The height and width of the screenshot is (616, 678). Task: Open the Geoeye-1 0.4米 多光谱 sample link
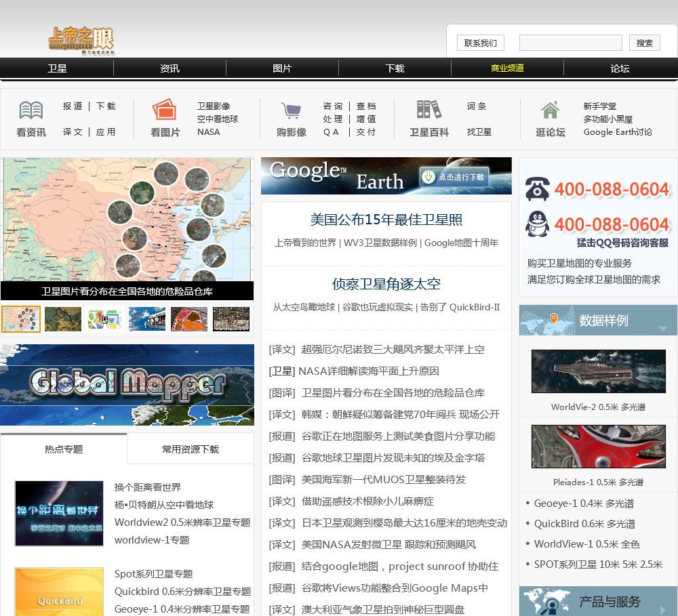(584, 504)
